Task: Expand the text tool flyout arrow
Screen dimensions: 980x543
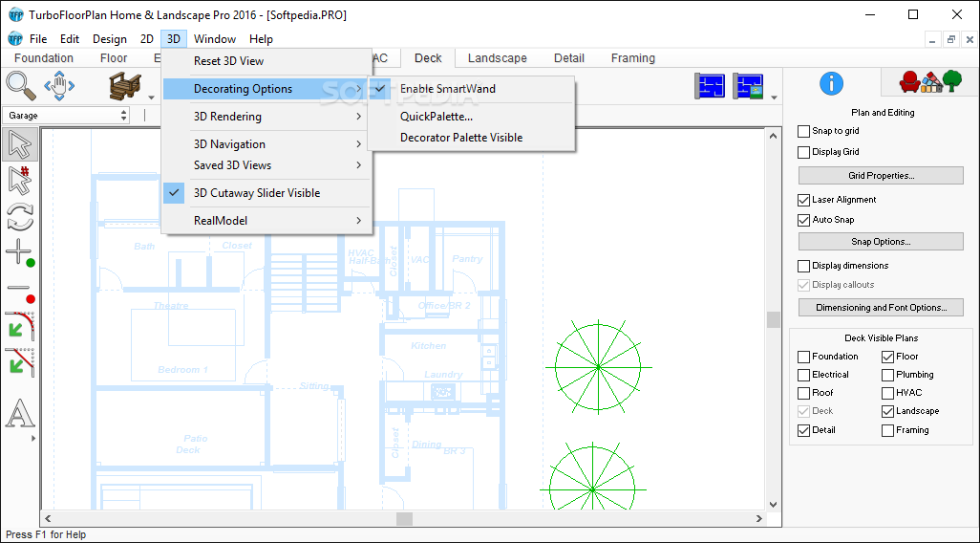Action: [x=33, y=438]
